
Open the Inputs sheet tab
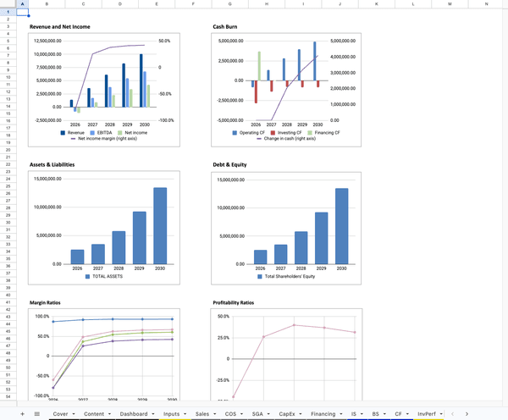click(x=171, y=413)
